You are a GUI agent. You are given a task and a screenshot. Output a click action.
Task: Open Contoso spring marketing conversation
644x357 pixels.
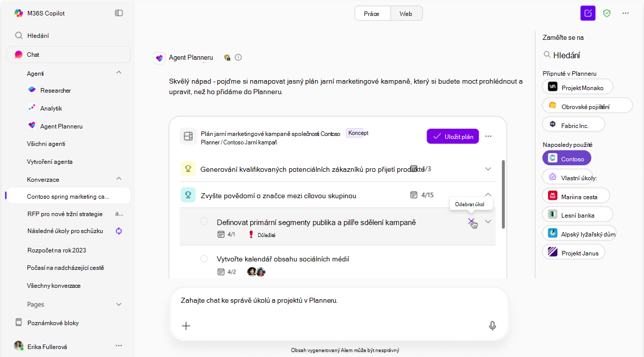pos(68,197)
